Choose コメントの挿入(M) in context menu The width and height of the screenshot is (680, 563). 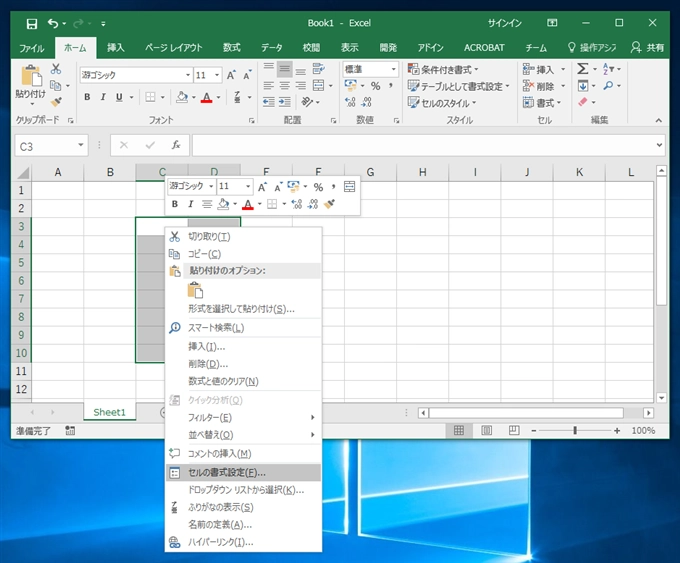coord(243,454)
